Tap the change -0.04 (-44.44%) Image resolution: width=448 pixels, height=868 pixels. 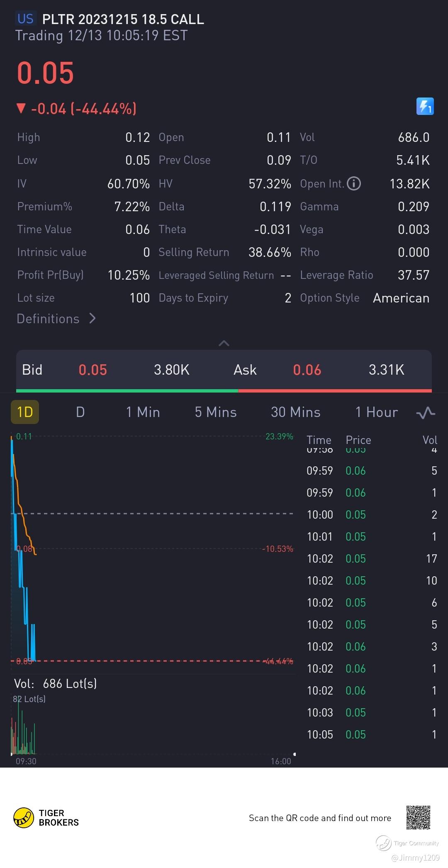click(77, 109)
